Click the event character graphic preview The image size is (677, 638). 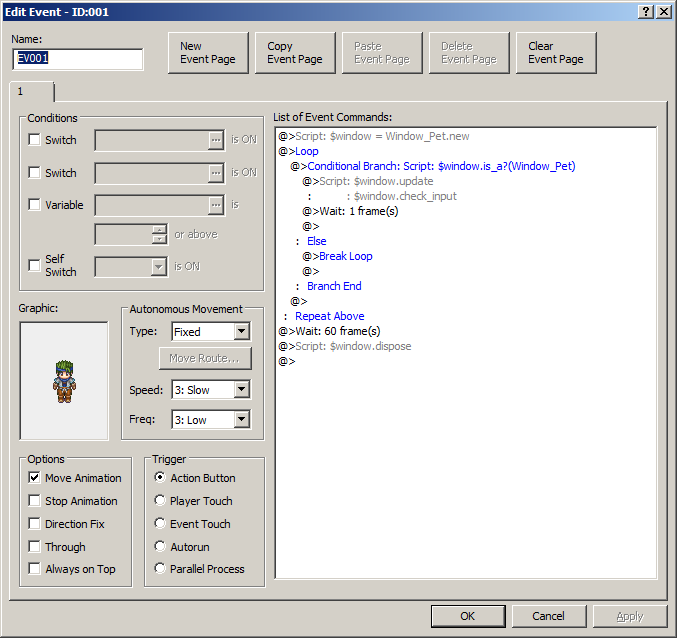click(64, 381)
